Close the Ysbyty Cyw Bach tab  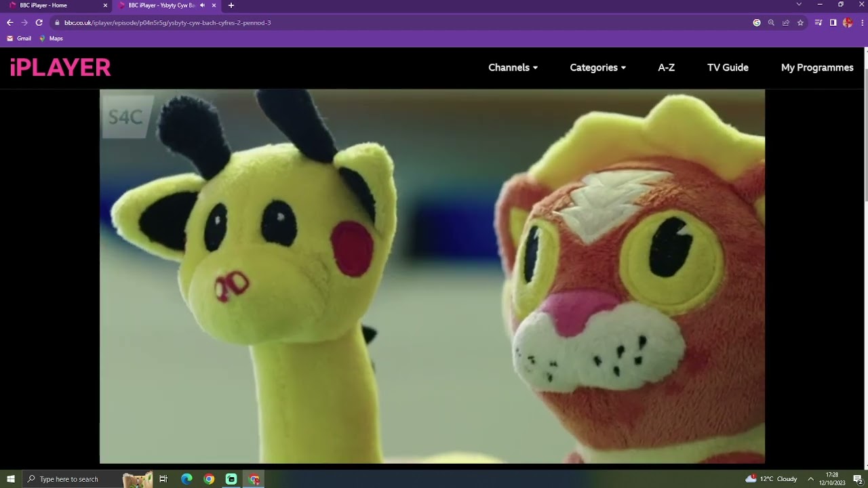[214, 5]
